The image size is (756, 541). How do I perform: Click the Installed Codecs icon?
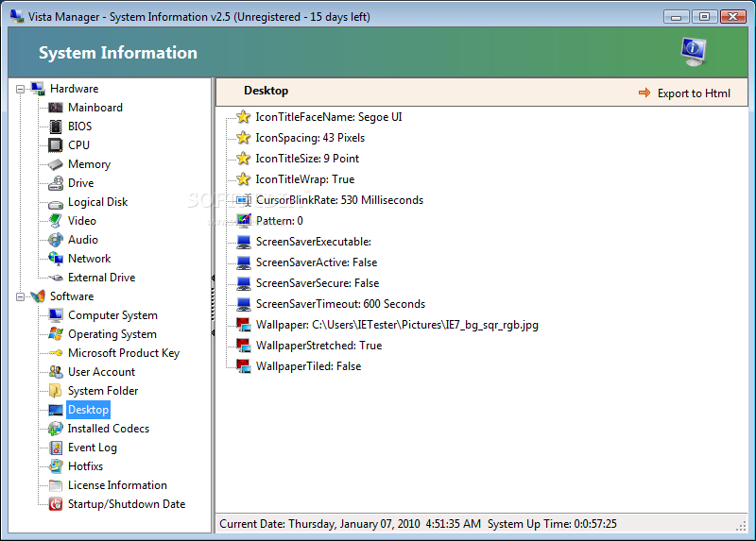(56, 429)
